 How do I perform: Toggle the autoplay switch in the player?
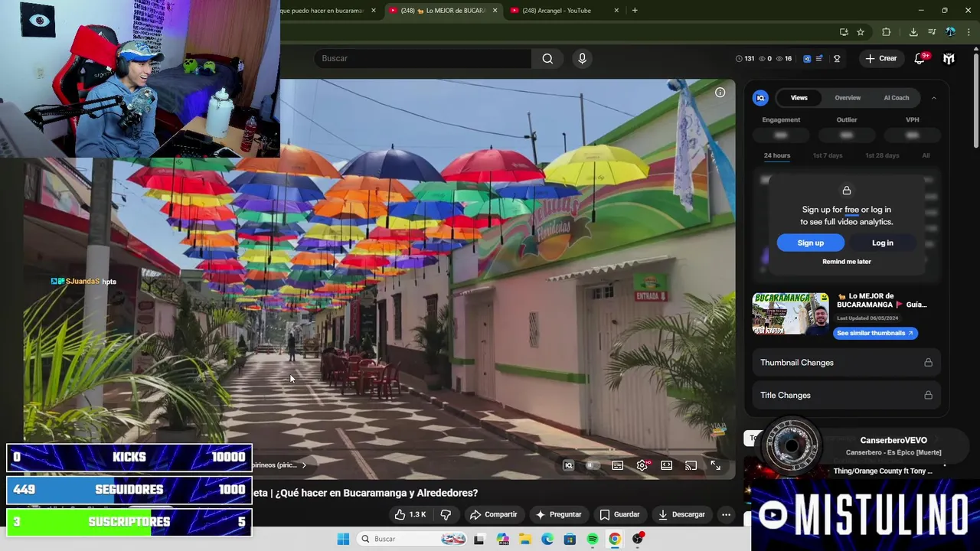592,465
